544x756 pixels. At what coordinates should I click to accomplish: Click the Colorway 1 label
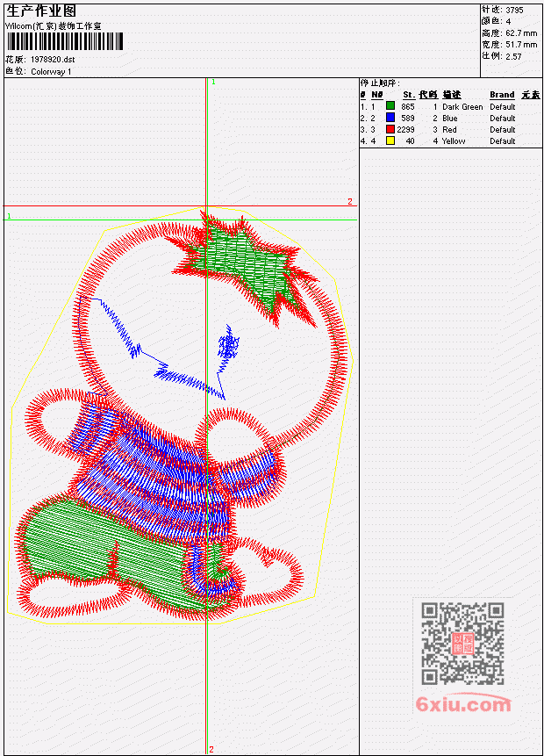(51, 72)
